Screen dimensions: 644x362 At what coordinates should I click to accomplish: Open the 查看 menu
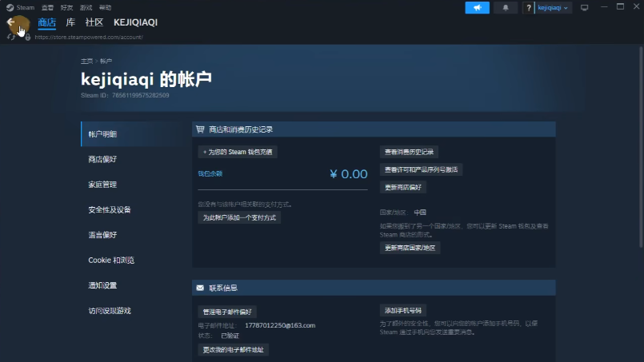48,7
